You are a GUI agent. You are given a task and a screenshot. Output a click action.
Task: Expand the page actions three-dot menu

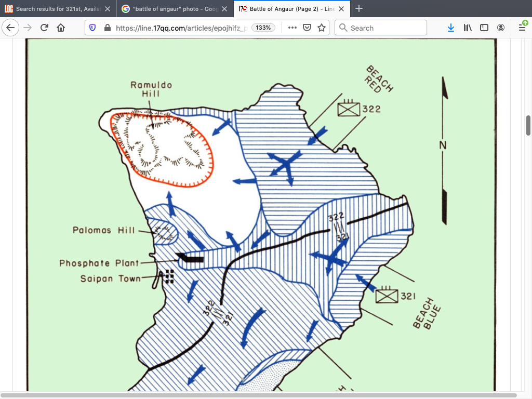point(292,28)
